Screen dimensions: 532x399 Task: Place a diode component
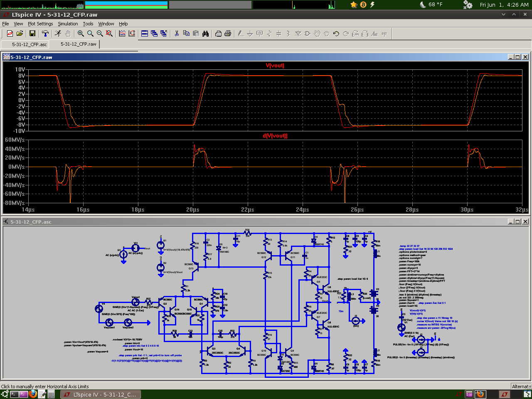[298, 34]
